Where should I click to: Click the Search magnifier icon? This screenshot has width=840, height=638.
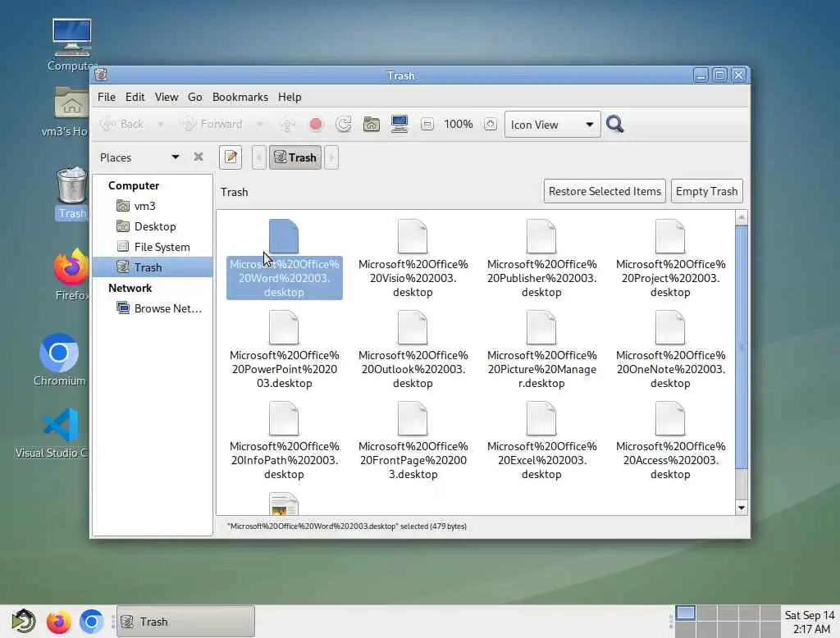pos(615,125)
